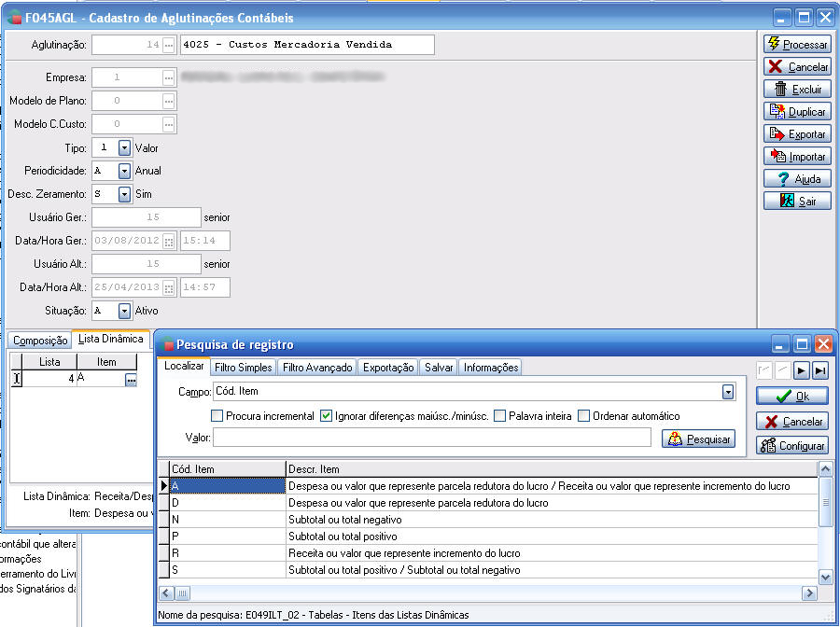The image size is (840, 627).
Task: Expand the Desc. Zeramento dropdown
Action: click(x=124, y=194)
